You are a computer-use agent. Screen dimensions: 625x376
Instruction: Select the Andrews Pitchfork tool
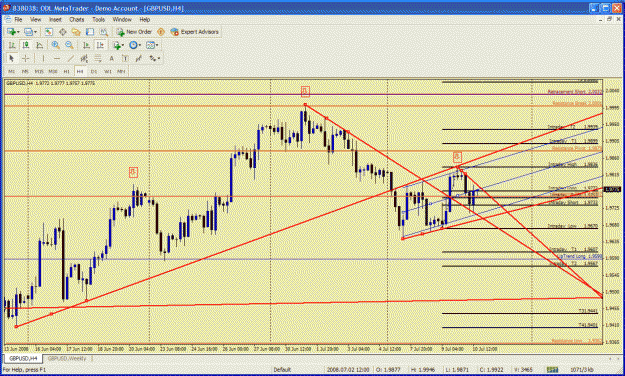pos(139,59)
